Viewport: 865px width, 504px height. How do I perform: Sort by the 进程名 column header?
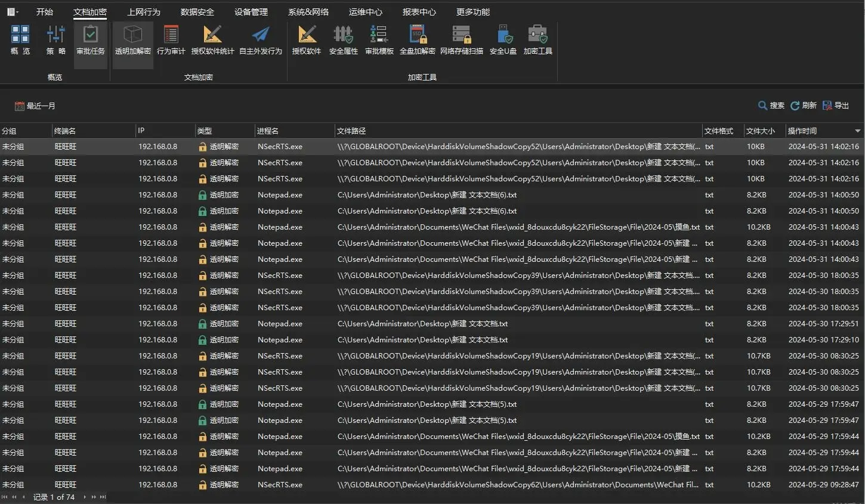(295, 131)
